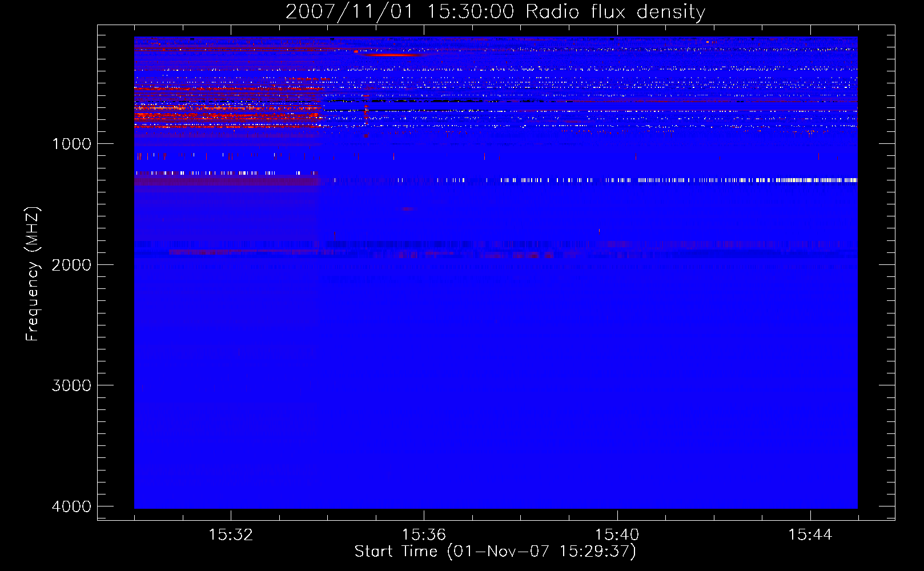Click the 15:36 time tick label

coord(424,535)
